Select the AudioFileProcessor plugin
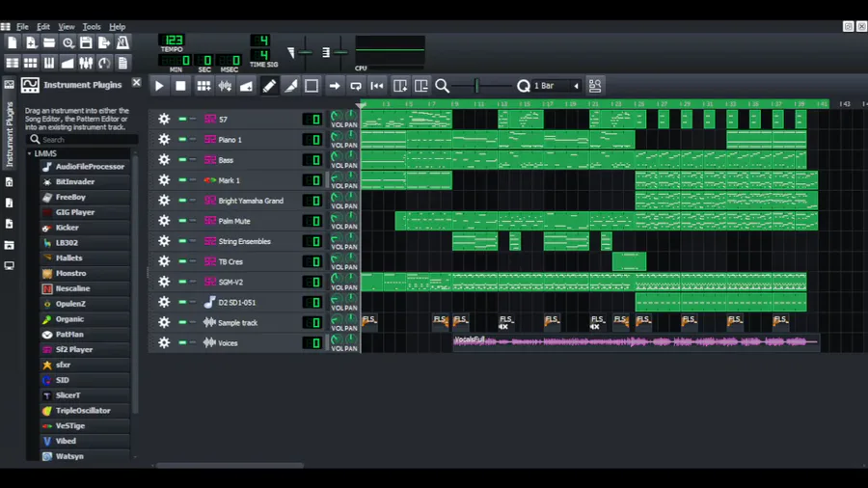This screenshot has width=868, height=488. (85, 167)
